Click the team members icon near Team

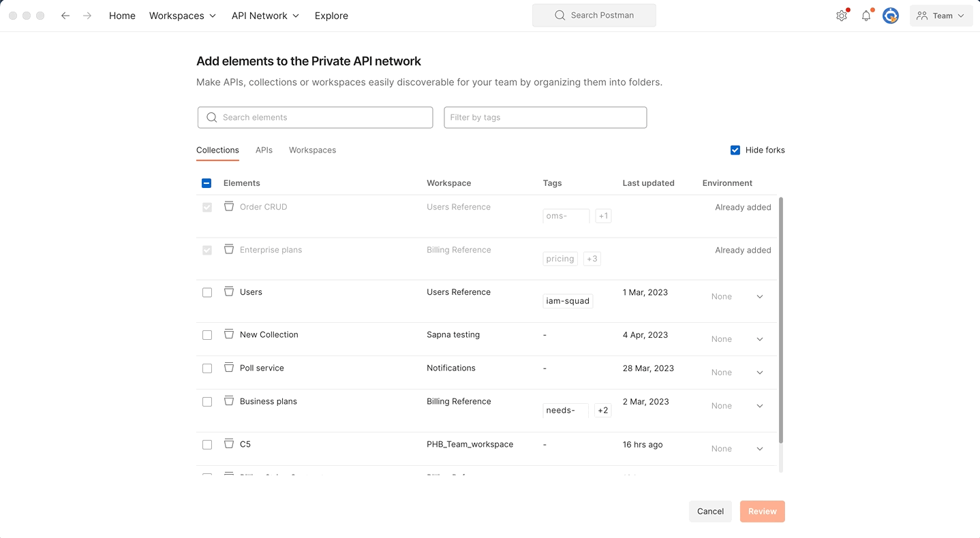click(922, 15)
